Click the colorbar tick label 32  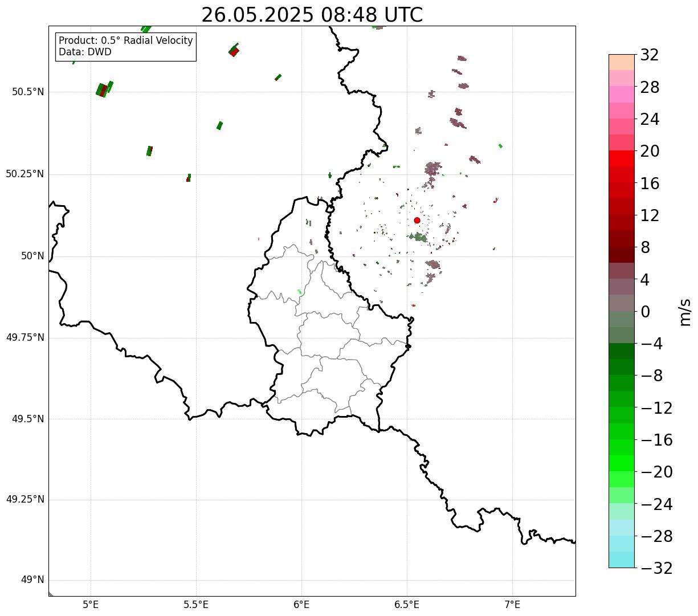650,55
